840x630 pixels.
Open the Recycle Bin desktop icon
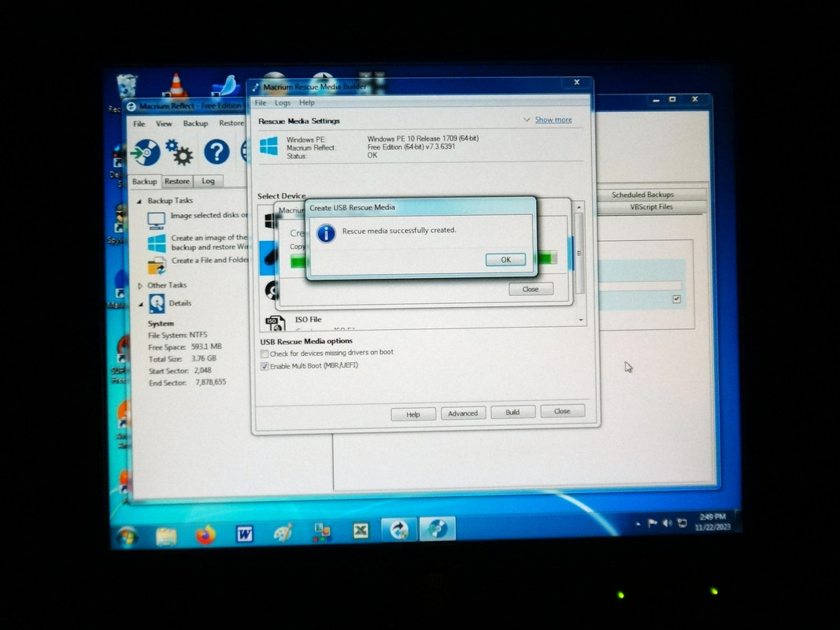coord(127,87)
